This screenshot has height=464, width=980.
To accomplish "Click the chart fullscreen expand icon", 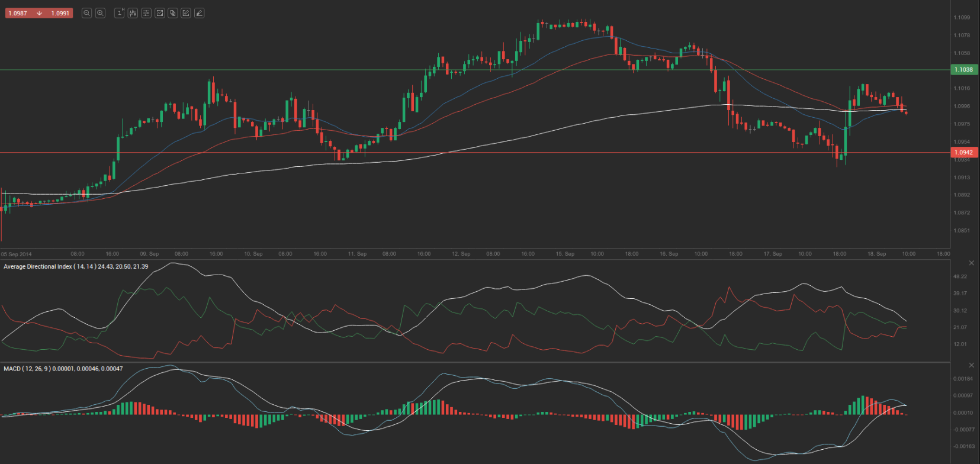I will pyautogui.click(x=159, y=13).
